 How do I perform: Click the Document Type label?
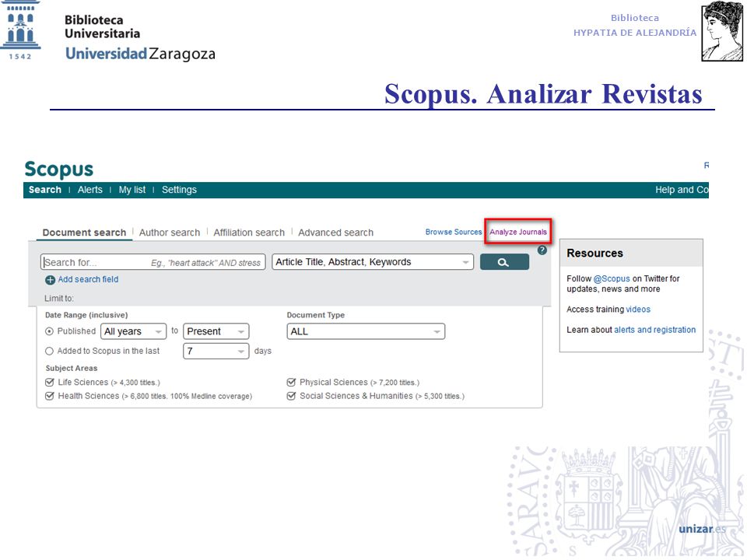click(x=315, y=315)
